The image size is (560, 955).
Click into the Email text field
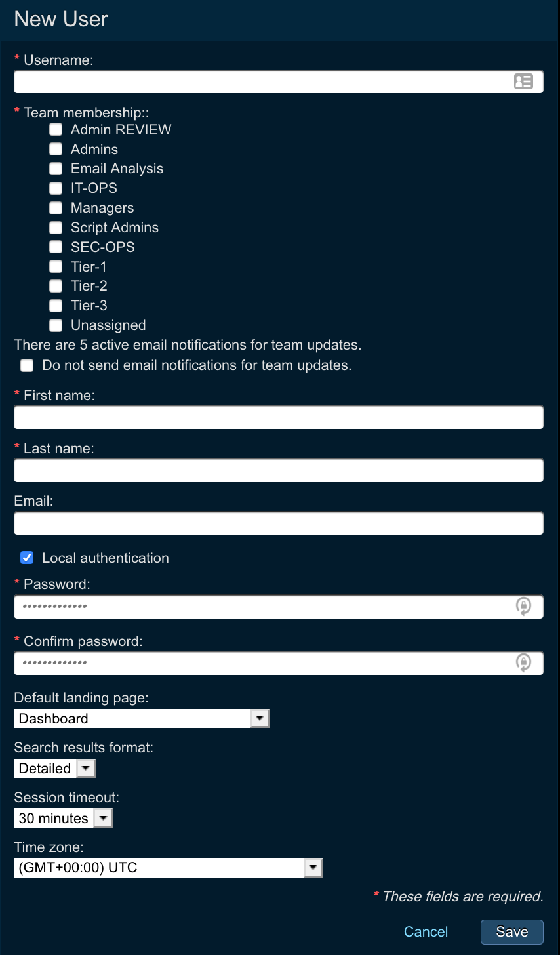[x=279, y=523]
